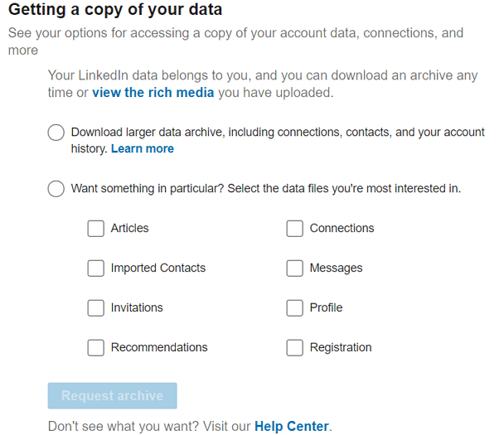Click the Request archive button
This screenshot has width=504, height=435.
coord(112,396)
